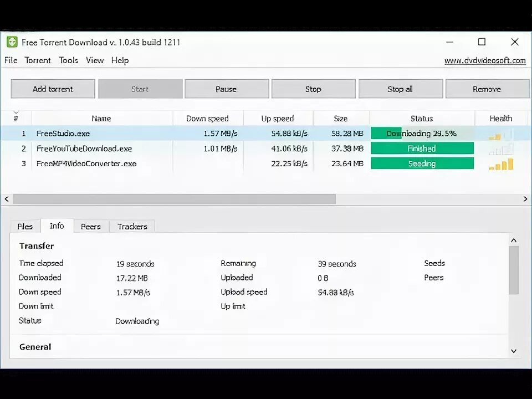This screenshot has width=532, height=399.
Task: Switch to the Info tab
Action: pyautogui.click(x=57, y=226)
